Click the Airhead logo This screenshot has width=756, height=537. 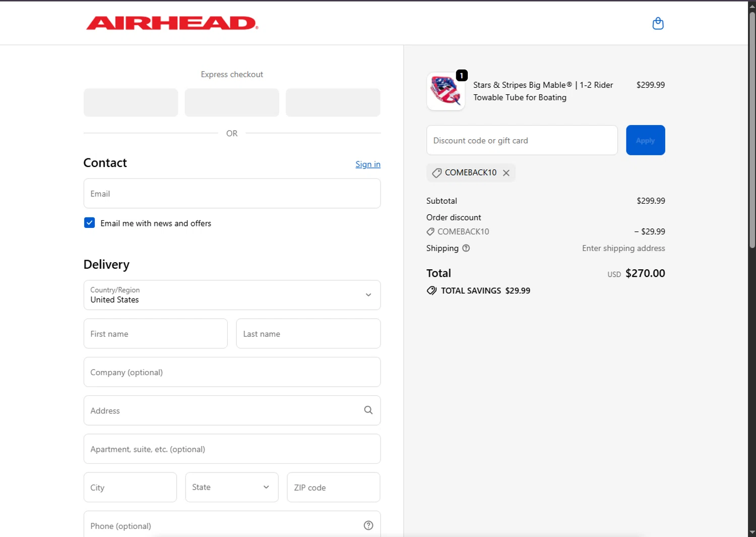click(172, 23)
